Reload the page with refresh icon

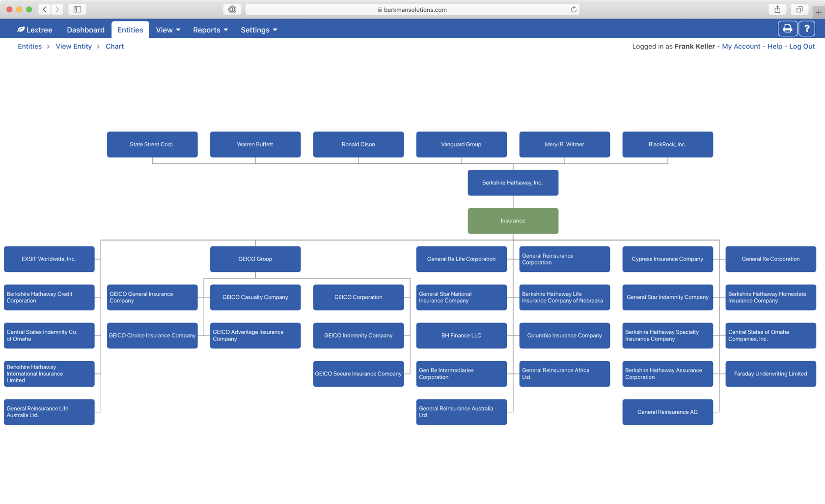pyautogui.click(x=573, y=9)
